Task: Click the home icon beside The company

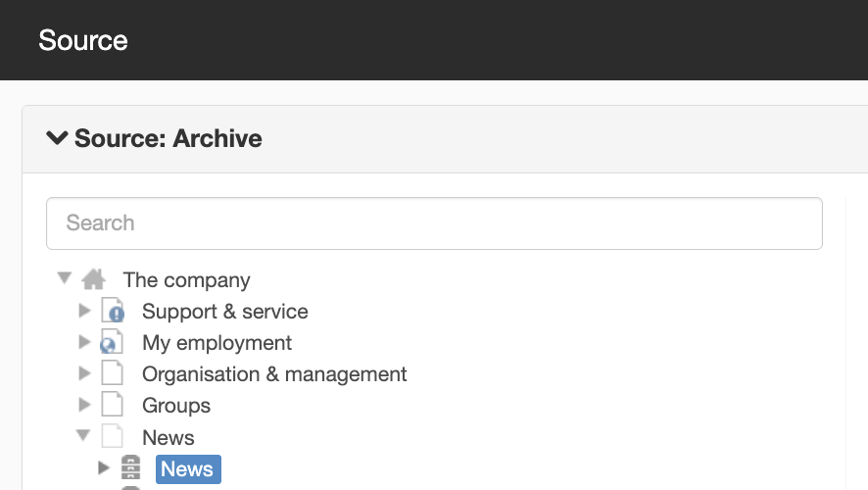Action: pyautogui.click(x=93, y=279)
